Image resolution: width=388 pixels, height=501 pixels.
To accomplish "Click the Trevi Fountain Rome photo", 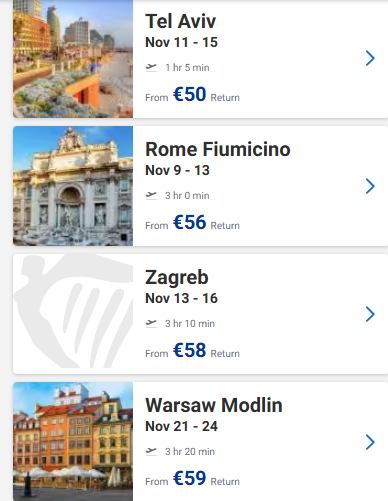I will 73,186.
